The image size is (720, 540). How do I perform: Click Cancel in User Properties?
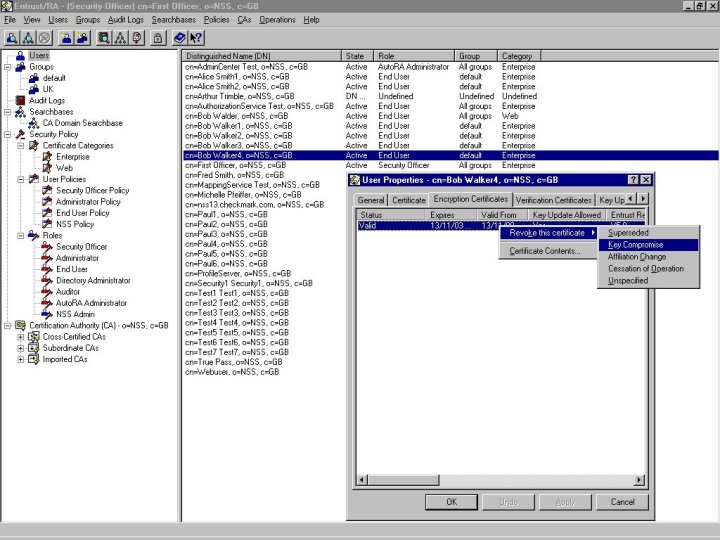pos(622,502)
